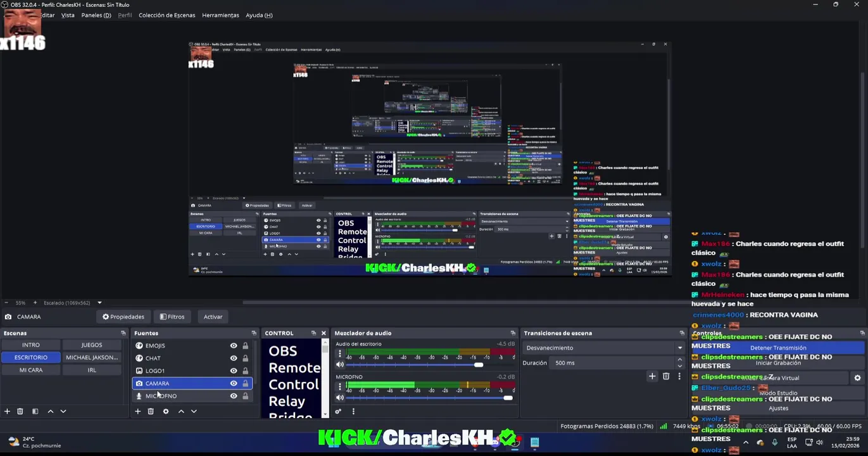This screenshot has width=868, height=456.
Task: Switch to the INTRO scene
Action: coord(31,345)
